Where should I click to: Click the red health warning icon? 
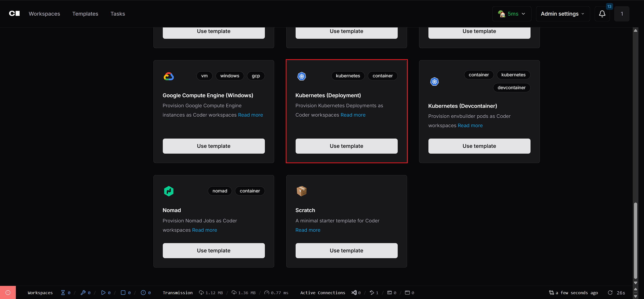8,292
